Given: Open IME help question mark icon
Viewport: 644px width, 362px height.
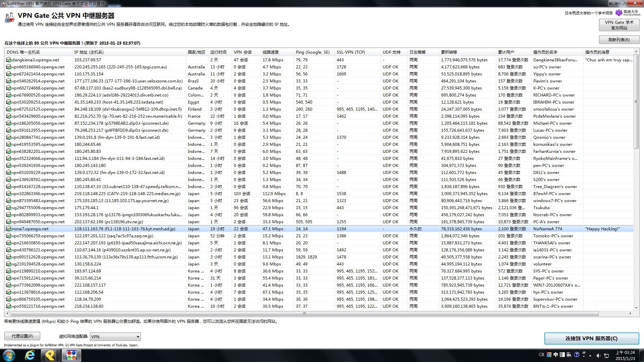Looking at the screenshot, I should (577, 355).
